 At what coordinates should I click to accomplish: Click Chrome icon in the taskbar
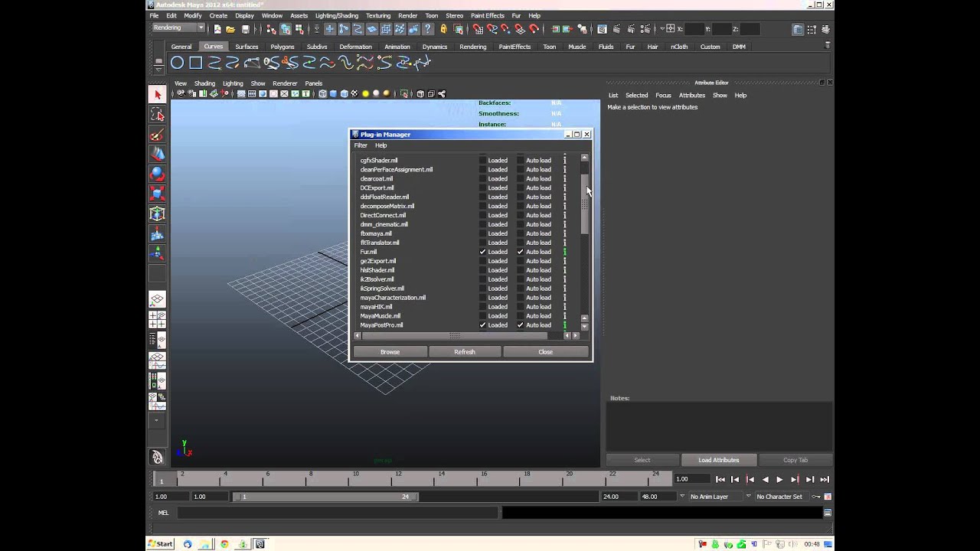pyautogui.click(x=224, y=544)
